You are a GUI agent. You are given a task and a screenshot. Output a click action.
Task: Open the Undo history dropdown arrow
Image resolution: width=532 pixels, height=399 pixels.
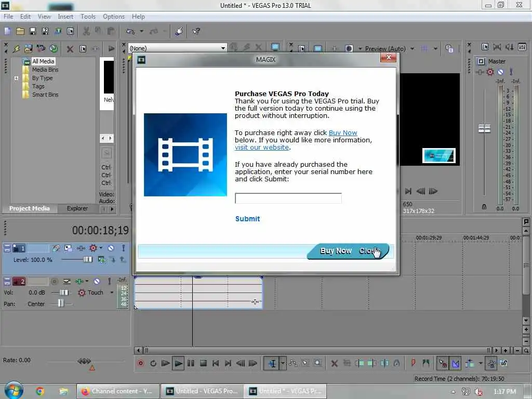click(141, 32)
